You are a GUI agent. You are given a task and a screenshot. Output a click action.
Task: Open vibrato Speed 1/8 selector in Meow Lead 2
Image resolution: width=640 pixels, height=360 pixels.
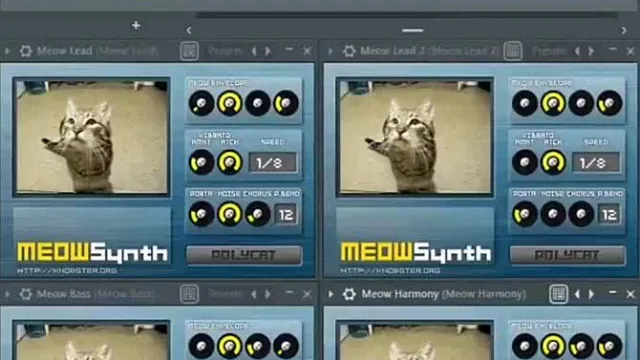tap(596, 163)
